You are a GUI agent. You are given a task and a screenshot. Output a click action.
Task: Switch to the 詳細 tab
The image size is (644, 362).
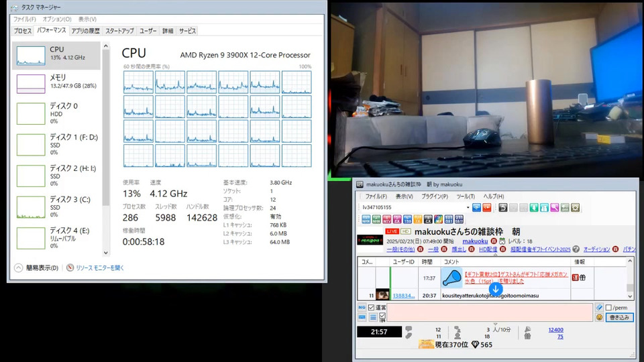(168, 31)
